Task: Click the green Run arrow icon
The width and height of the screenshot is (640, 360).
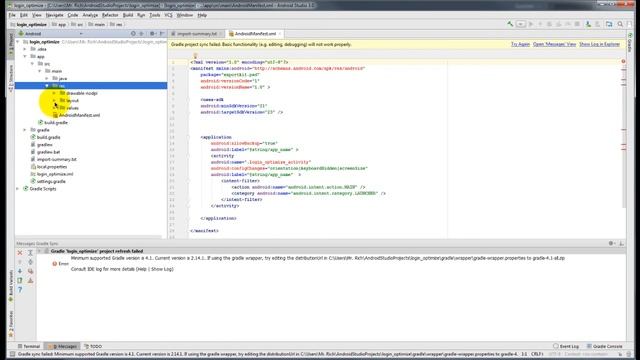Action: (x=531, y=24)
